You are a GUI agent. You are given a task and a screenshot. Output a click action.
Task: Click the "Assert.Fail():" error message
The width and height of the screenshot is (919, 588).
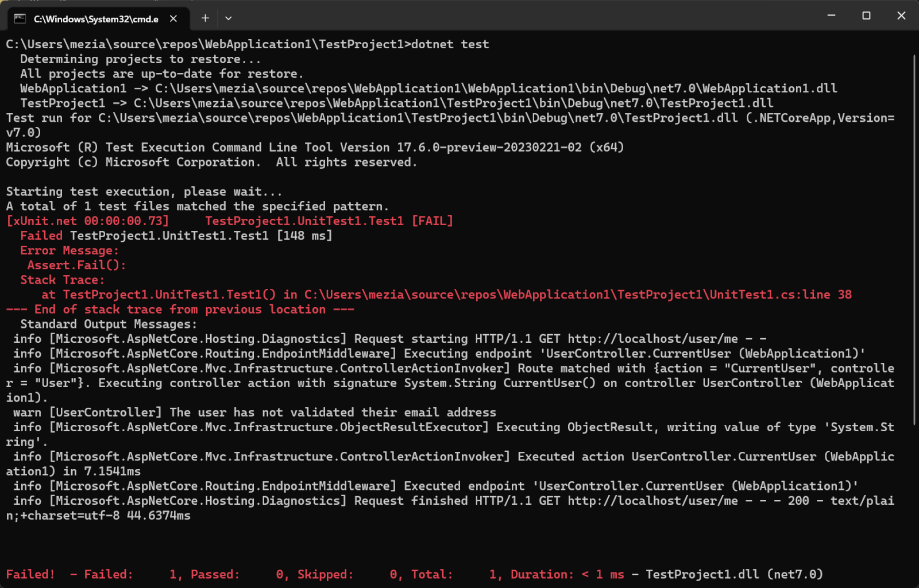[x=76, y=265]
